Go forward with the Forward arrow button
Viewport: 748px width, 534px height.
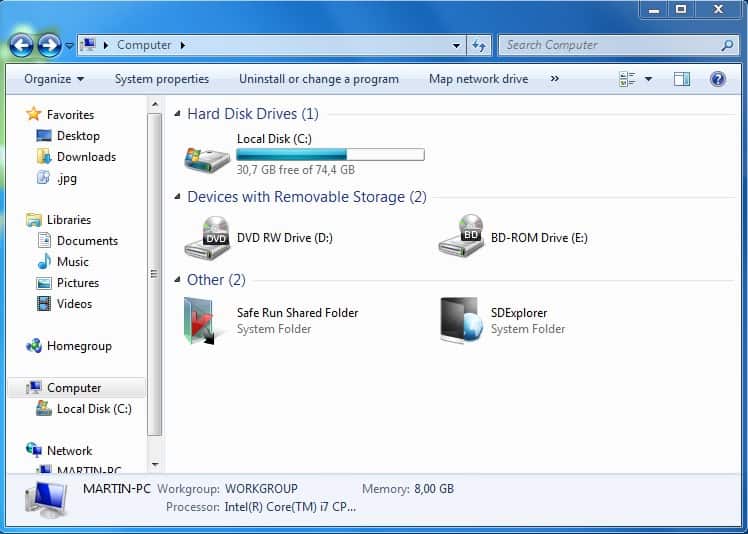coord(50,46)
